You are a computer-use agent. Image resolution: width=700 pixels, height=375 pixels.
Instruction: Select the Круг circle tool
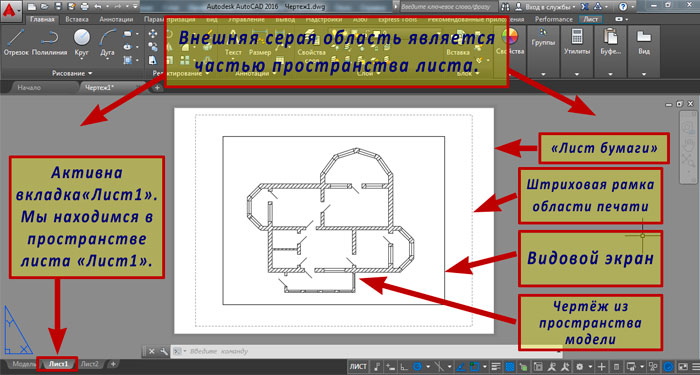tap(82, 43)
